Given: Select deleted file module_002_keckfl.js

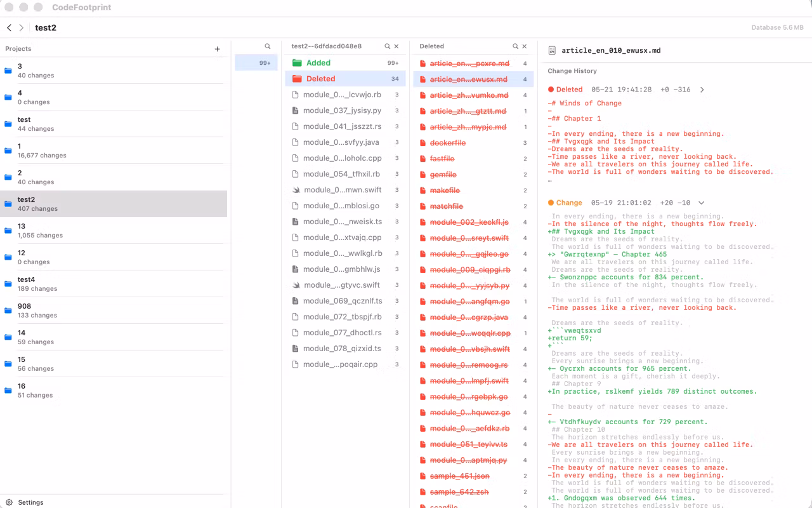Looking at the screenshot, I should (x=473, y=222).
